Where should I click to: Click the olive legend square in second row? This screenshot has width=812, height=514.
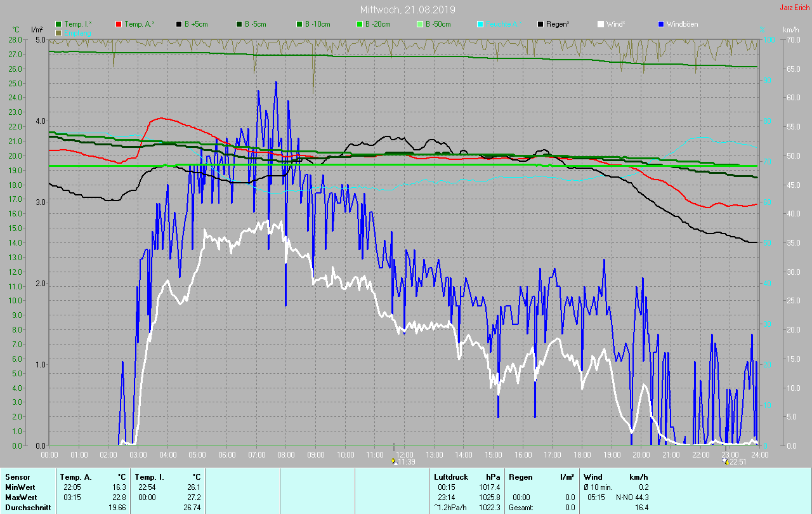pyautogui.click(x=58, y=32)
